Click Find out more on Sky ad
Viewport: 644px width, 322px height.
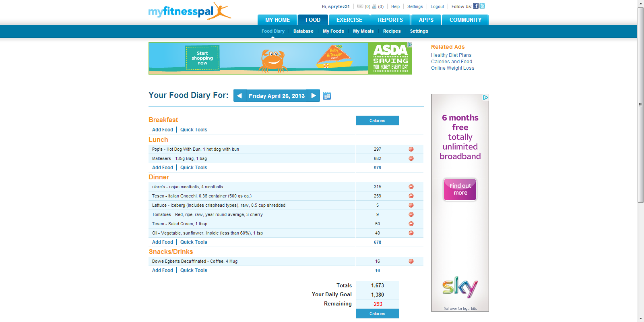[460, 189]
